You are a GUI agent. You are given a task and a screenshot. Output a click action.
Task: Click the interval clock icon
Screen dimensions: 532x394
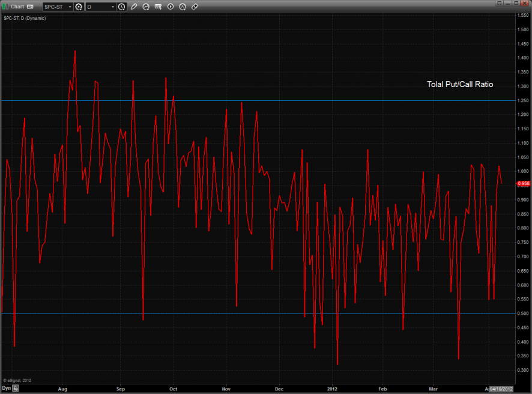122,7
